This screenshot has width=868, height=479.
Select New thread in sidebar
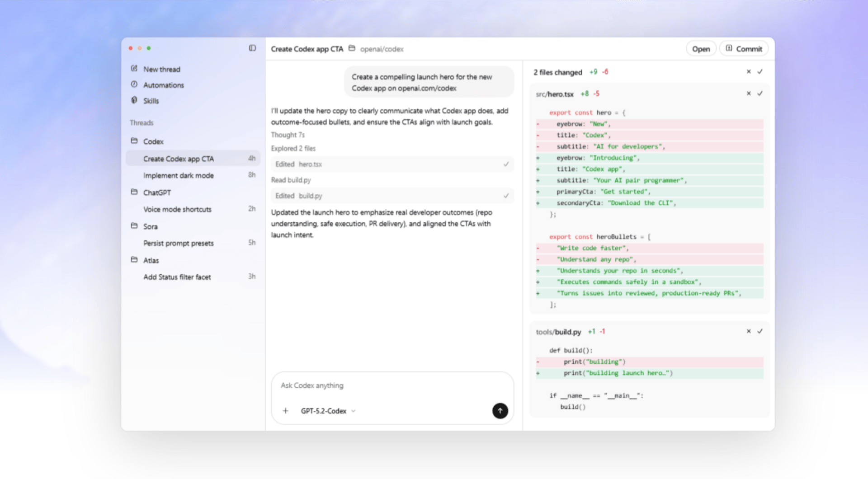162,69
